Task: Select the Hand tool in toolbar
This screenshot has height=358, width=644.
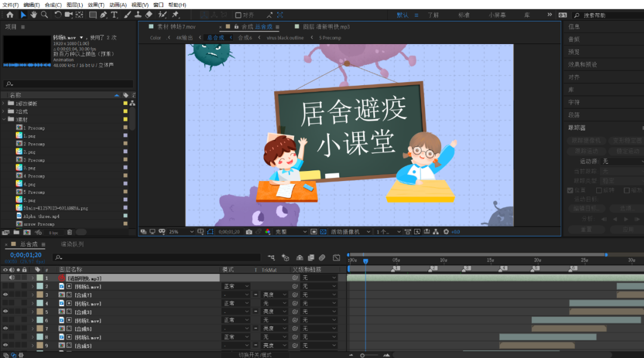Action: pos(34,15)
